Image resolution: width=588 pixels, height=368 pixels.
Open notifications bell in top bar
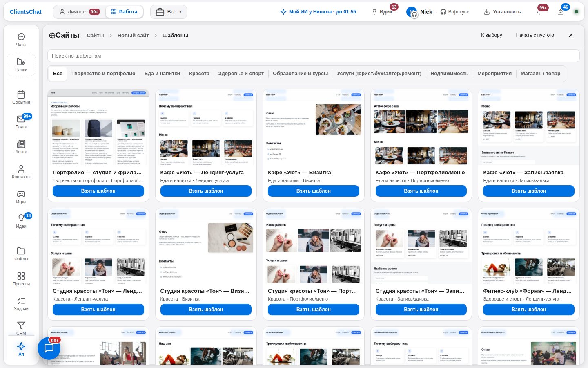(x=539, y=12)
